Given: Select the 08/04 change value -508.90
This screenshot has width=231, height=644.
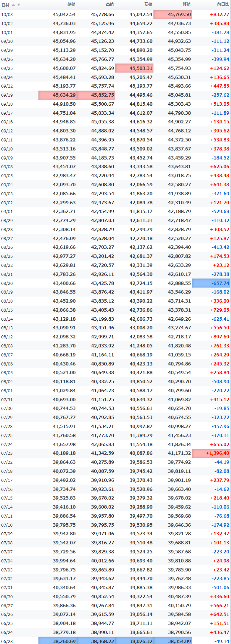Looking at the screenshot, I should pos(220,382).
